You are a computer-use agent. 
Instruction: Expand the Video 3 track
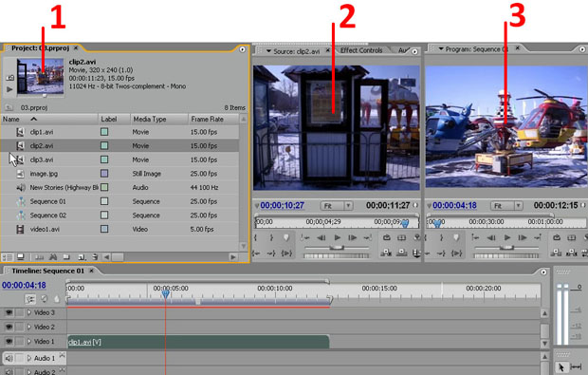click(29, 312)
